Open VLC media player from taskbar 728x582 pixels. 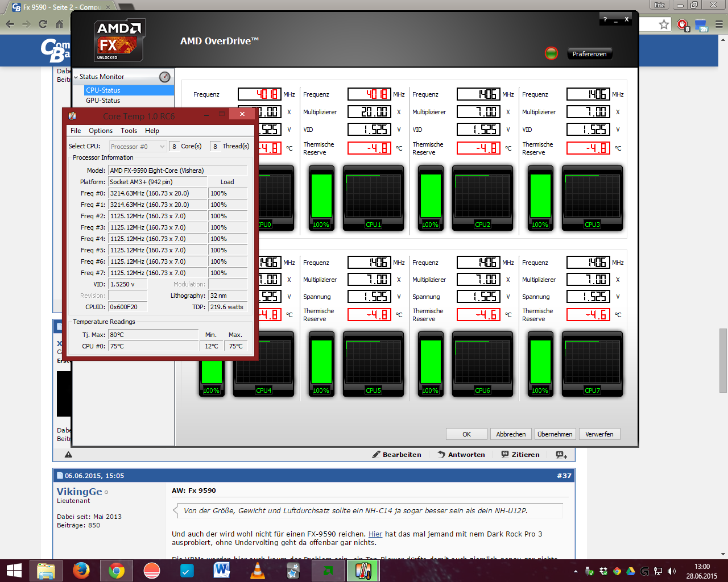pyautogui.click(x=257, y=571)
